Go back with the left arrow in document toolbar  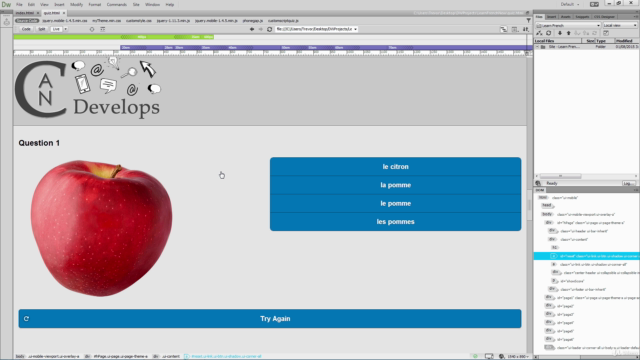[x=252, y=29]
